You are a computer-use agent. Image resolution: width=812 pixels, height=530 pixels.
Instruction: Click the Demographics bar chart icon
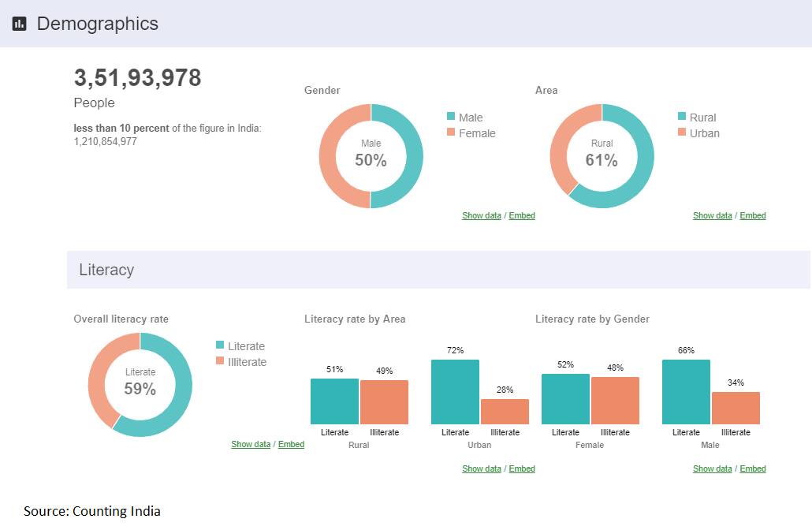pyautogui.click(x=20, y=24)
